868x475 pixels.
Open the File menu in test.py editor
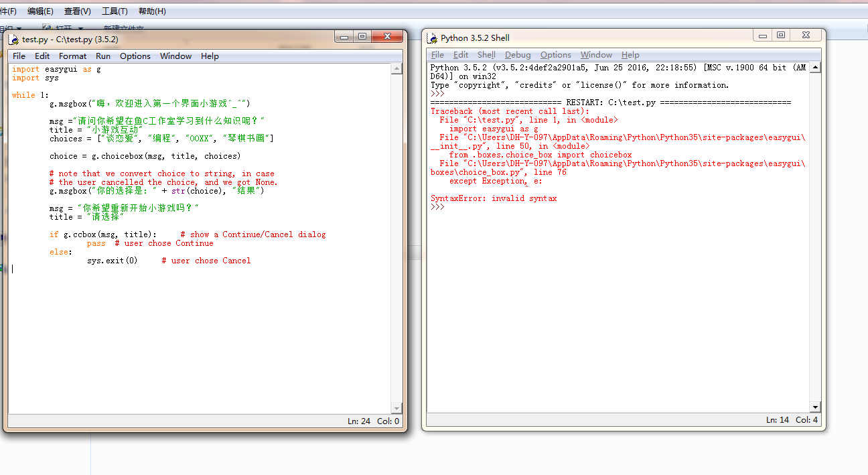click(19, 56)
